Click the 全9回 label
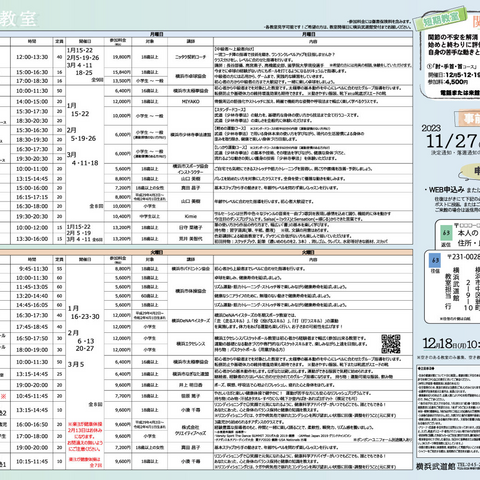This screenshot has width=480, height=480. 97,80
